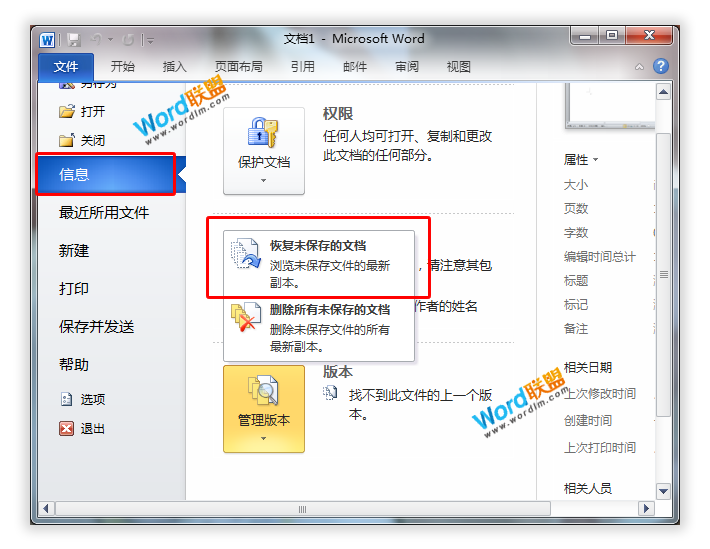This screenshot has height=549, width=710.
Task: Click the horizontal scrollbar right arrow
Action: click(x=646, y=509)
